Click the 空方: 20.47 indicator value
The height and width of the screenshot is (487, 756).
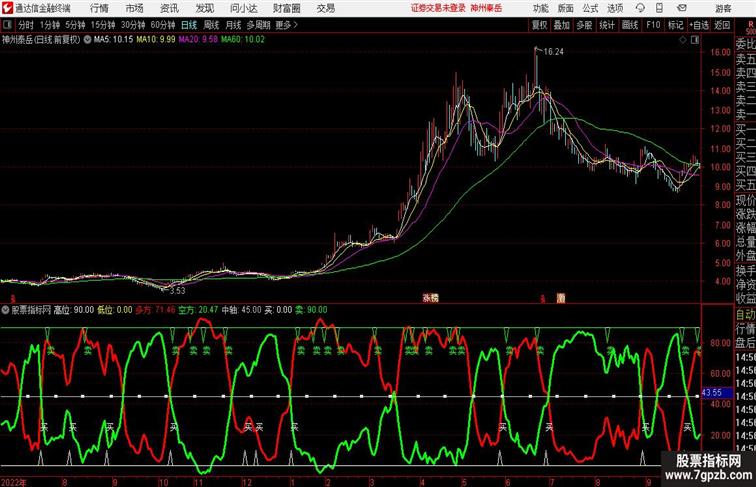click(198, 310)
